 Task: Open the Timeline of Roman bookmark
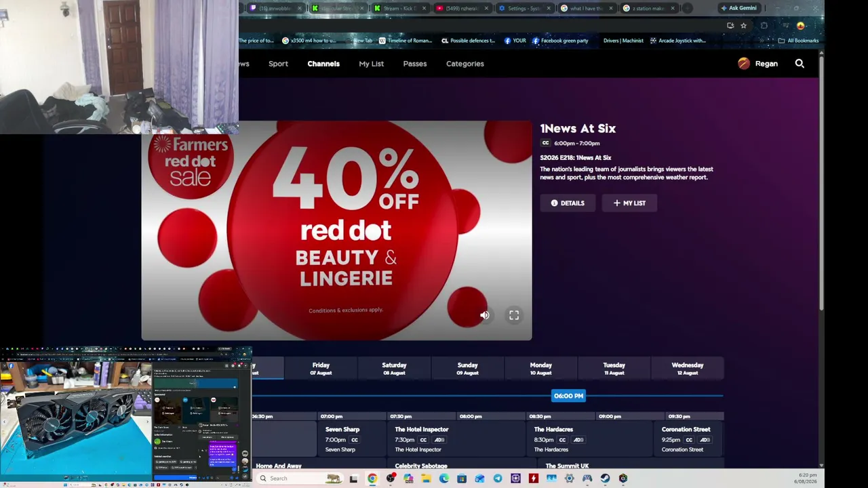pyautogui.click(x=405, y=41)
